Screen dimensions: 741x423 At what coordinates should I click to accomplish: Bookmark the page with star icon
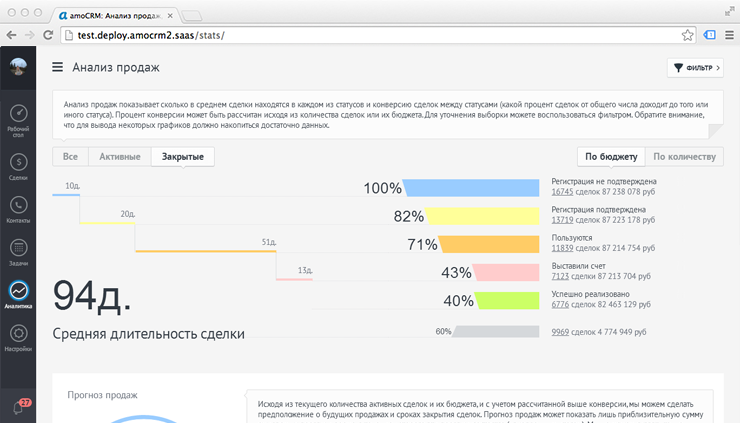(688, 34)
